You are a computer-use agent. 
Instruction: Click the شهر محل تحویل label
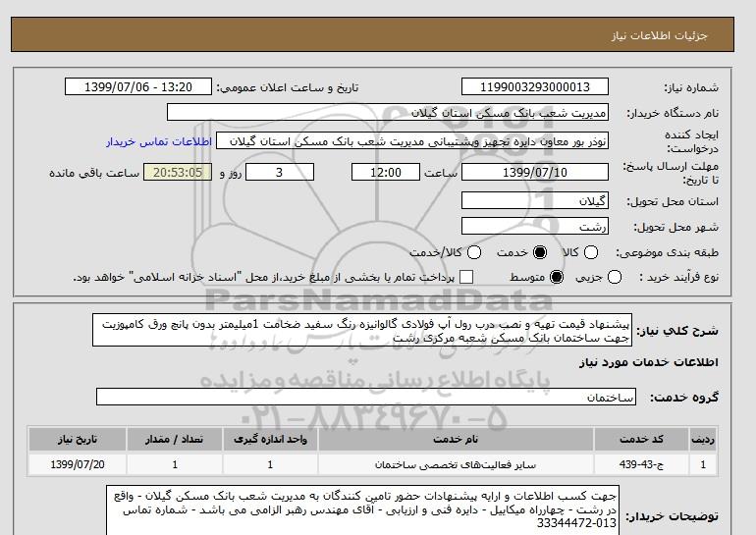[675, 227]
